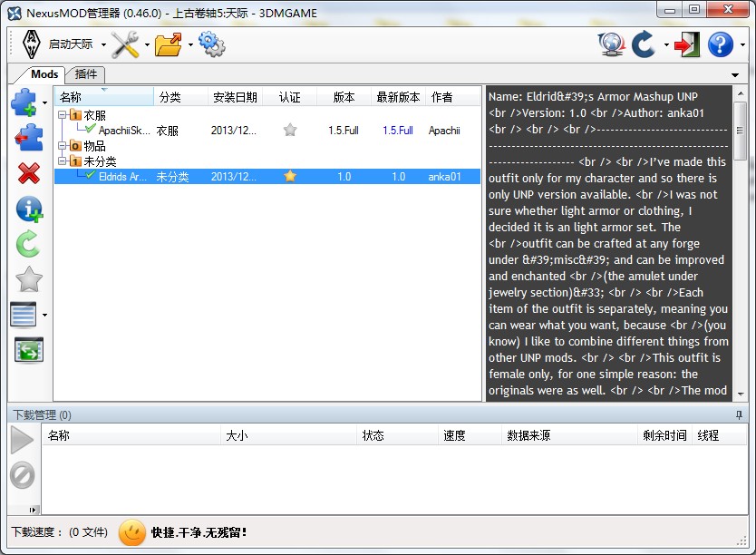Click the green refresh arrow in sidebar
Viewport: 756px width, 555px height.
point(28,243)
